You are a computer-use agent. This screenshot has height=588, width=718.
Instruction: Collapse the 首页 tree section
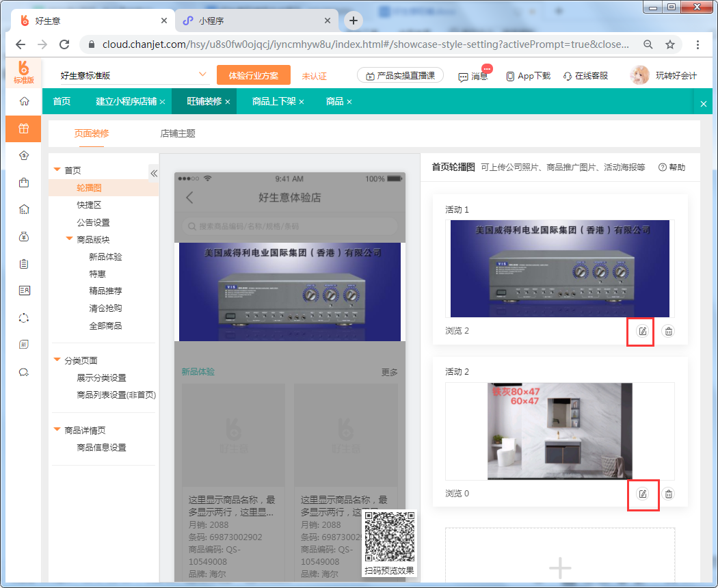(x=57, y=170)
